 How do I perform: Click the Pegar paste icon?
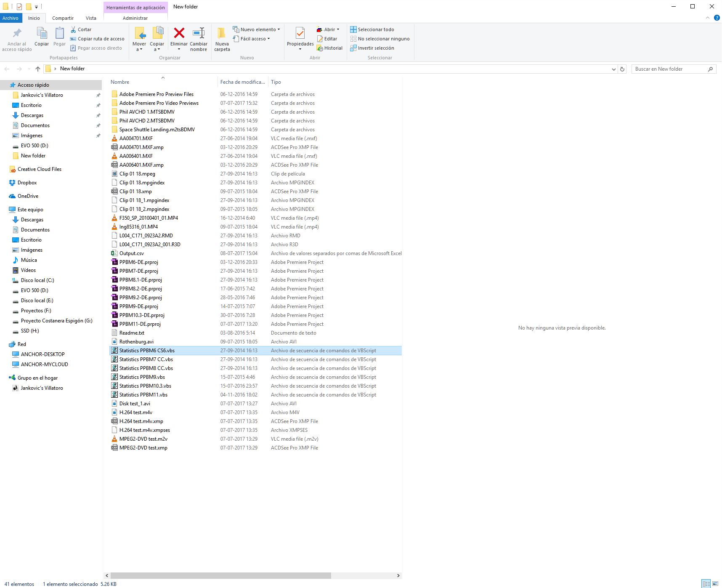tap(60, 33)
